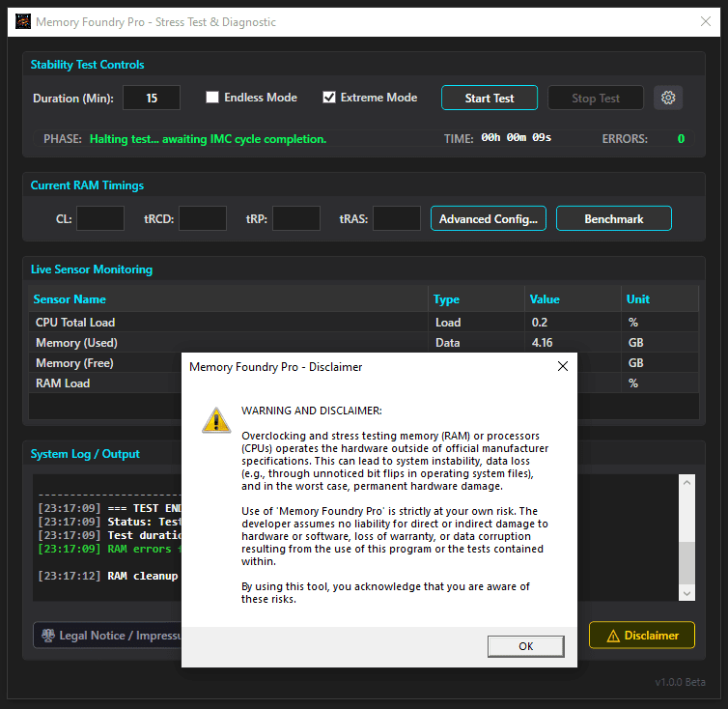
Task: Click the Unit column header
Action: tap(659, 298)
